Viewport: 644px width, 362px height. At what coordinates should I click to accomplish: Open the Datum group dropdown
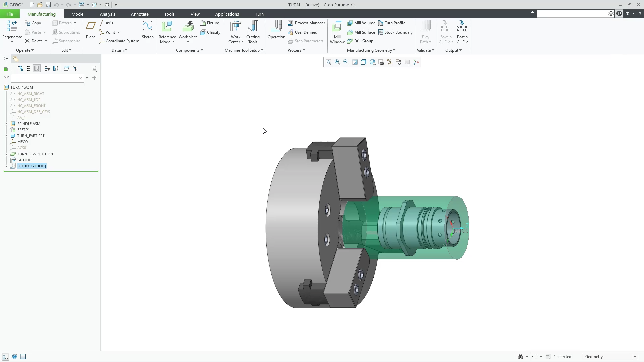119,50
